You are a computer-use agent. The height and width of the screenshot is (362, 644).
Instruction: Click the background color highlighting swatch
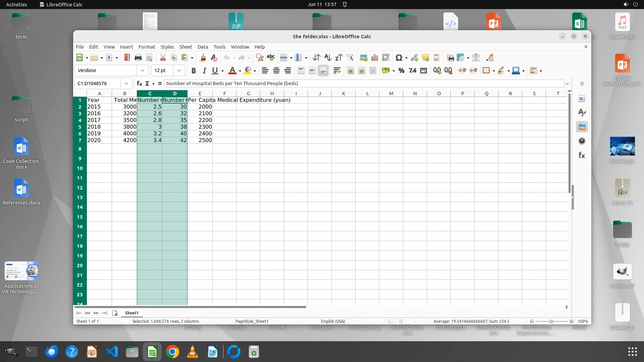248,70
